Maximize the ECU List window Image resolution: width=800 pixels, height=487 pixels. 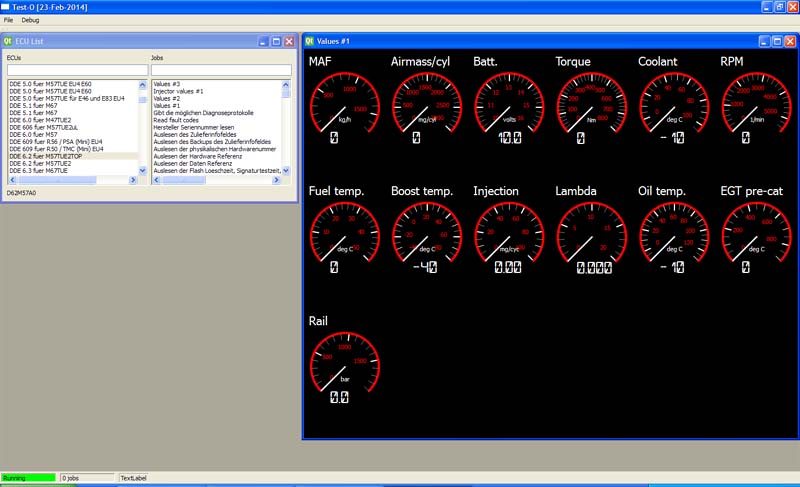[276, 41]
